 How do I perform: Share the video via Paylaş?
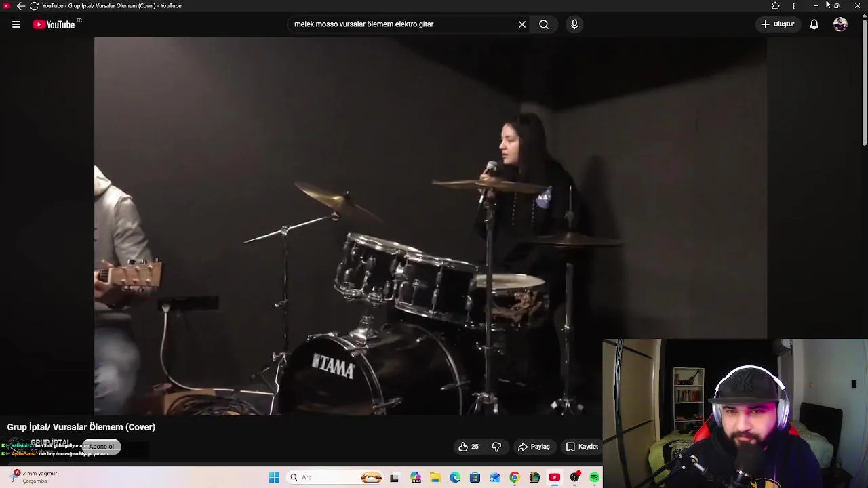pos(534,447)
